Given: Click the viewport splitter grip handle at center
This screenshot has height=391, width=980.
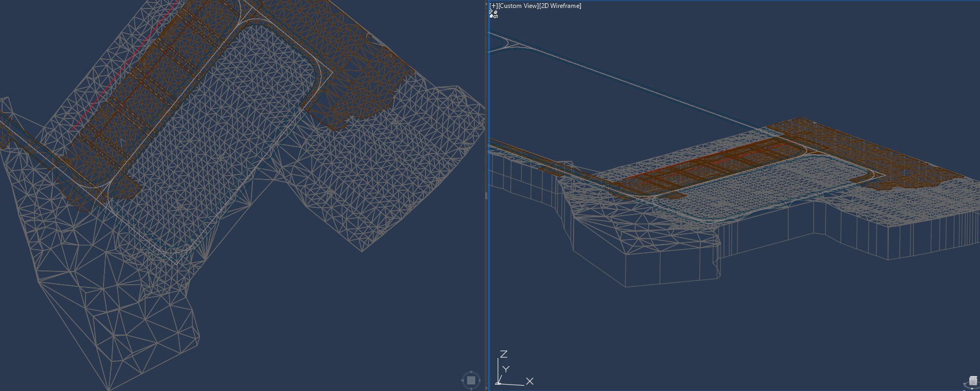Looking at the screenshot, I should pyautogui.click(x=486, y=195).
